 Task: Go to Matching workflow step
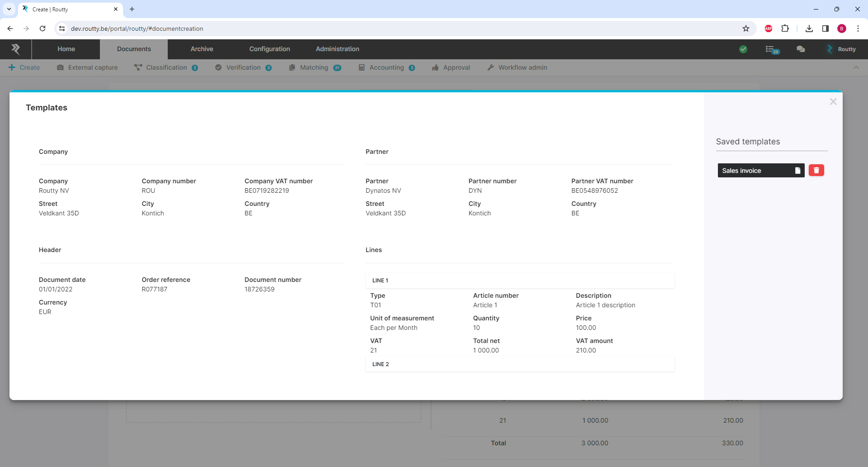point(315,67)
